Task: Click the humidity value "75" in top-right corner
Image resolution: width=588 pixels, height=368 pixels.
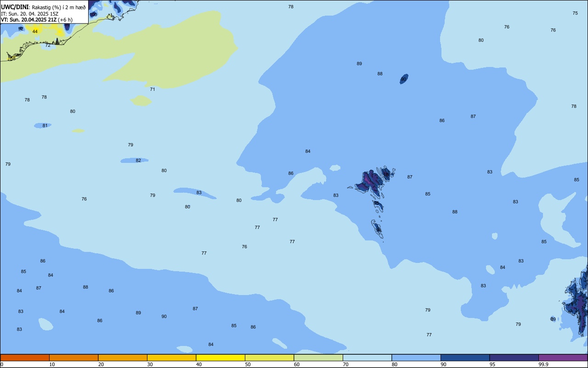Action: [575, 13]
